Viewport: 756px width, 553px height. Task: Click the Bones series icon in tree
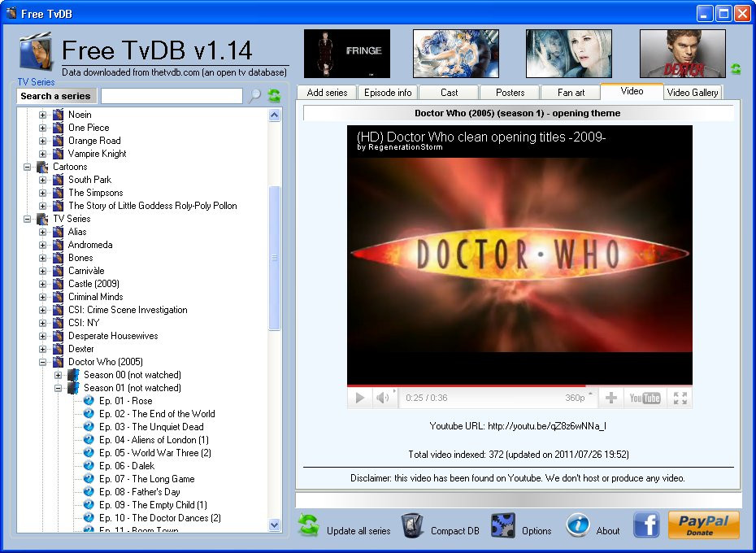(x=58, y=258)
